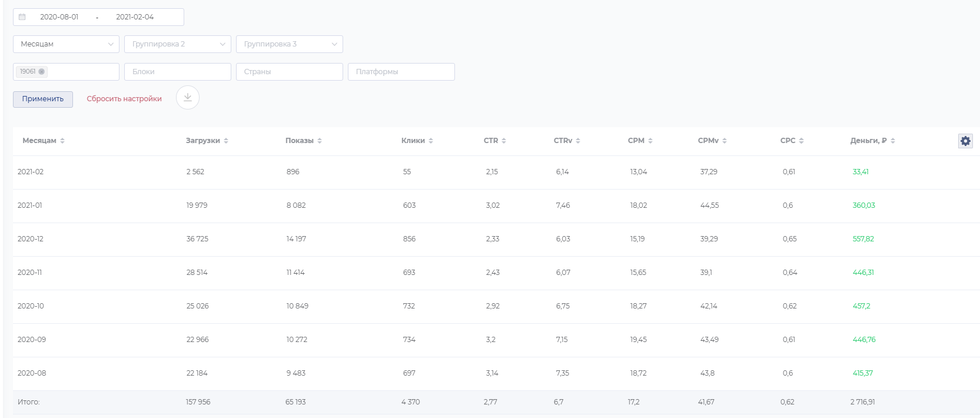Open table column settings gear
Viewport: 980px width, 418px height.
[965, 141]
